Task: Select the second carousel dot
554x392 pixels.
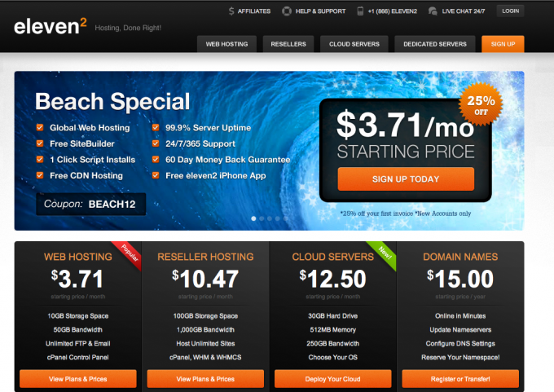Action: tap(262, 218)
